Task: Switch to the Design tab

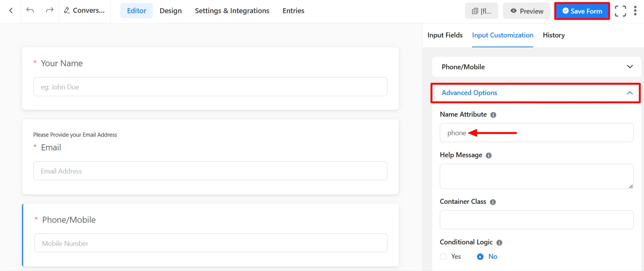Action: coord(170,11)
